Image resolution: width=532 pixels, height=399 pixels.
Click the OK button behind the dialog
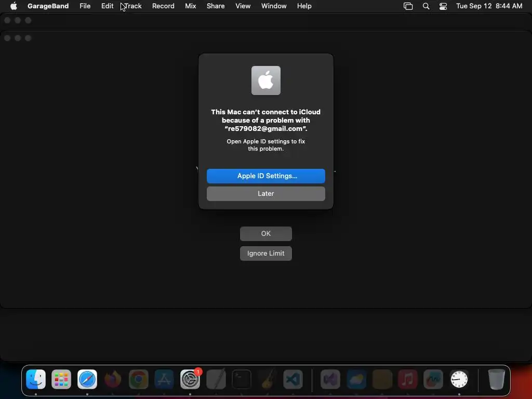point(265,233)
